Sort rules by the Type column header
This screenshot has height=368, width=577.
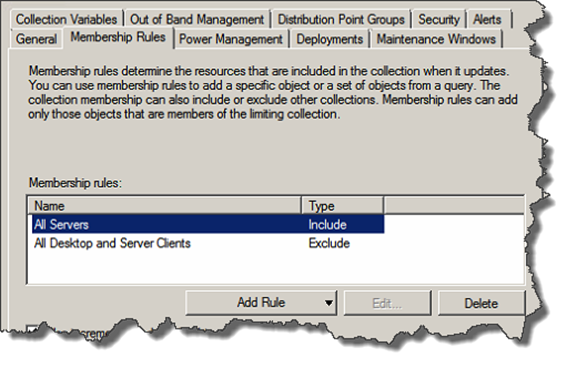[x=343, y=205]
